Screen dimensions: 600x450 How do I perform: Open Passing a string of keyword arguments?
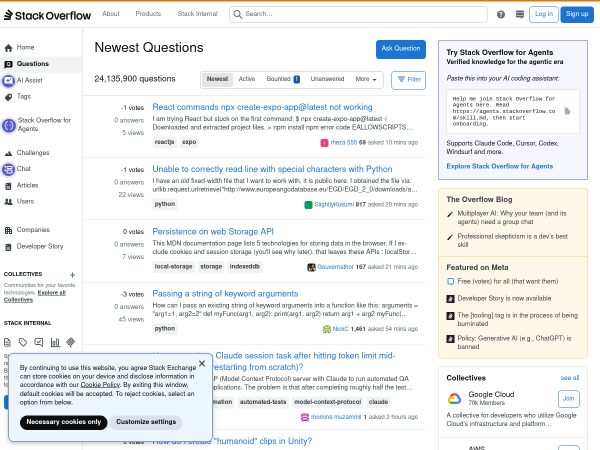click(225, 293)
